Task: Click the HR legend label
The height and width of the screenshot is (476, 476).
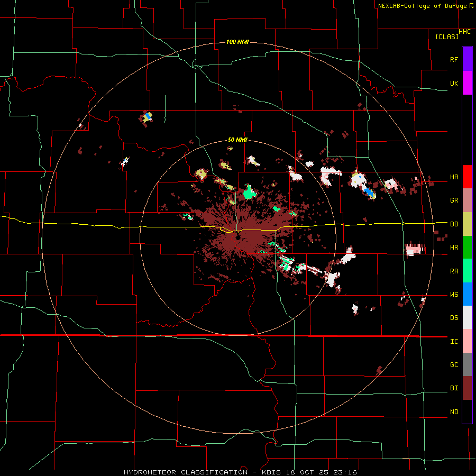Action: [x=454, y=248]
